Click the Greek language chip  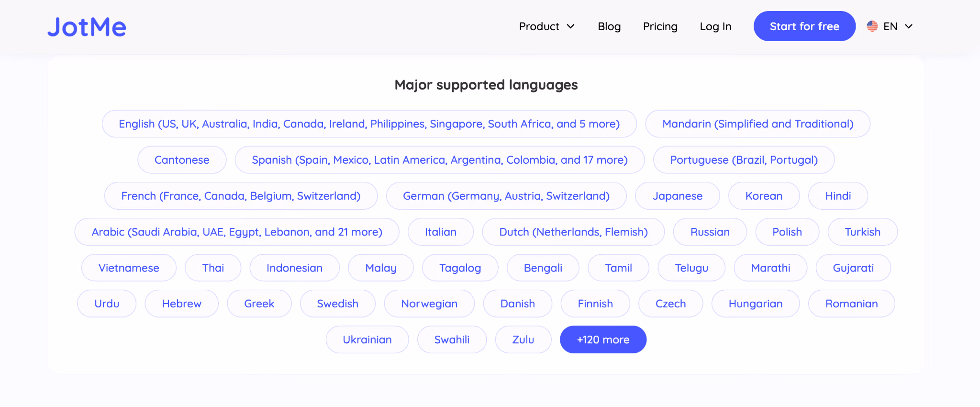click(x=259, y=304)
